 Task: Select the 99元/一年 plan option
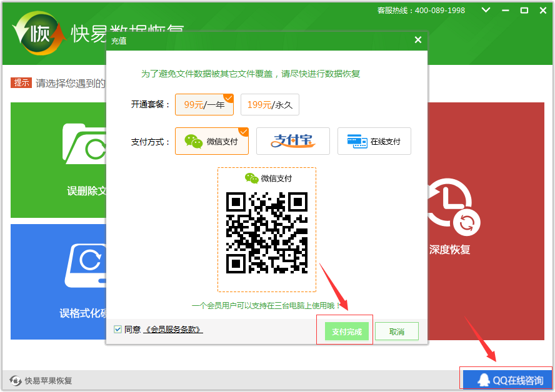point(204,105)
